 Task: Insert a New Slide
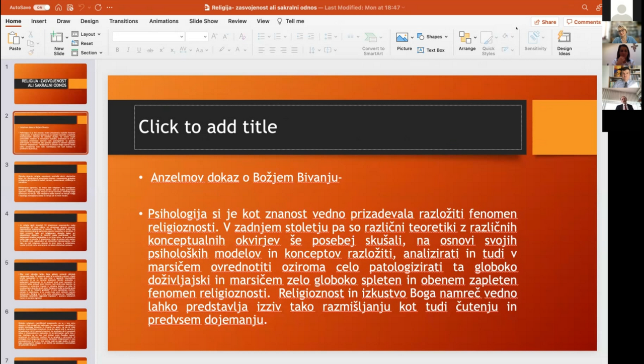click(59, 43)
